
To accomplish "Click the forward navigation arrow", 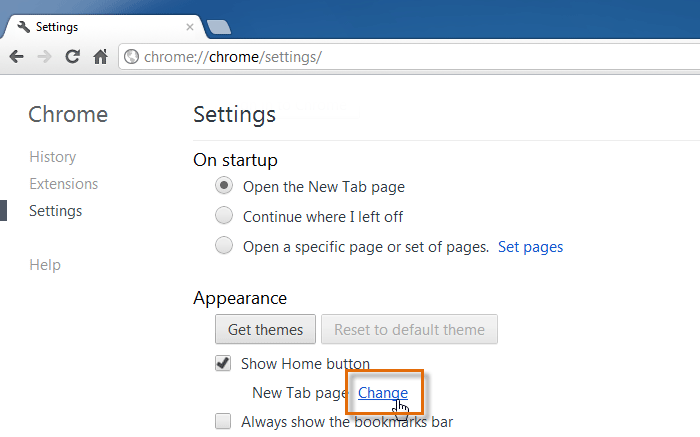I will click(x=44, y=57).
